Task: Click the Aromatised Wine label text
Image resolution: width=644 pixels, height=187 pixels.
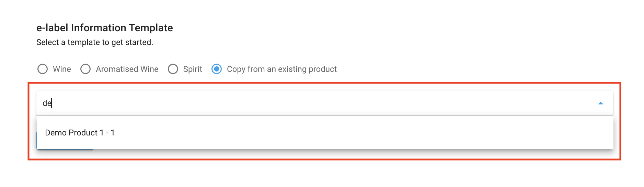Action: [x=127, y=69]
